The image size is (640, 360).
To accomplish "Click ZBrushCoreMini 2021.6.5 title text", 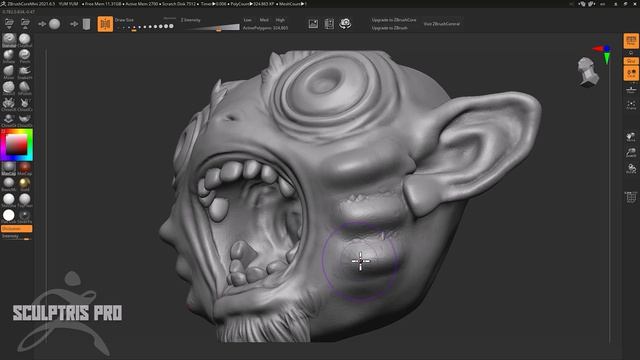I will 31,4.
